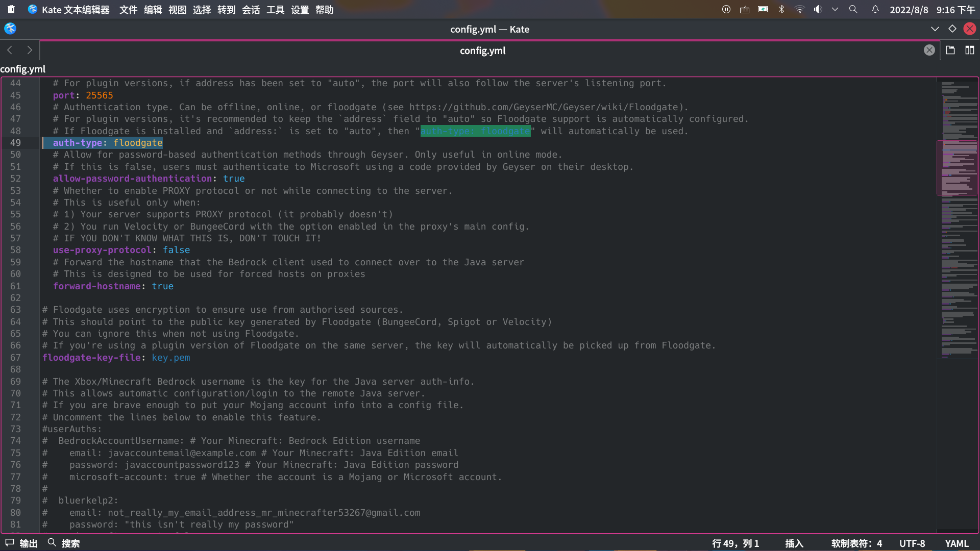The image size is (980, 551).
Task: Click the new document icon next to the tab bar
Action: 950,50
